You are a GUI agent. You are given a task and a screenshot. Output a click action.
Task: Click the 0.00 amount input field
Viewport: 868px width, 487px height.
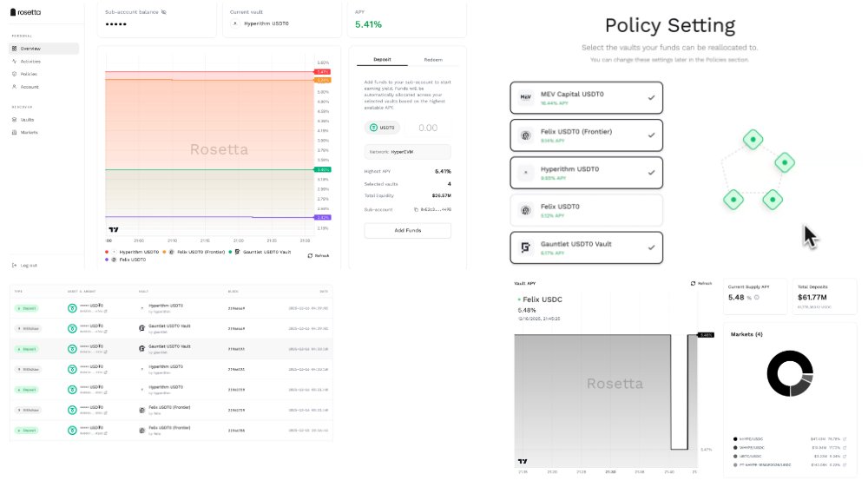coord(427,128)
